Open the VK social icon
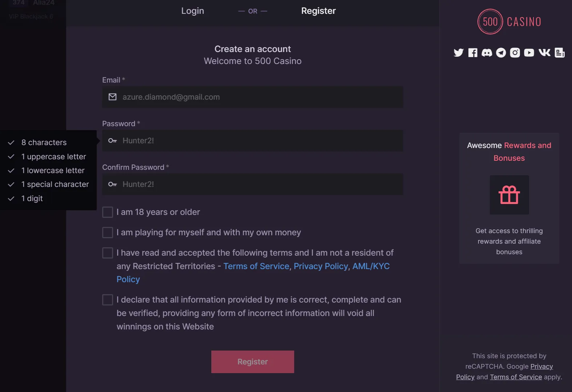The width and height of the screenshot is (572, 392). 544,53
